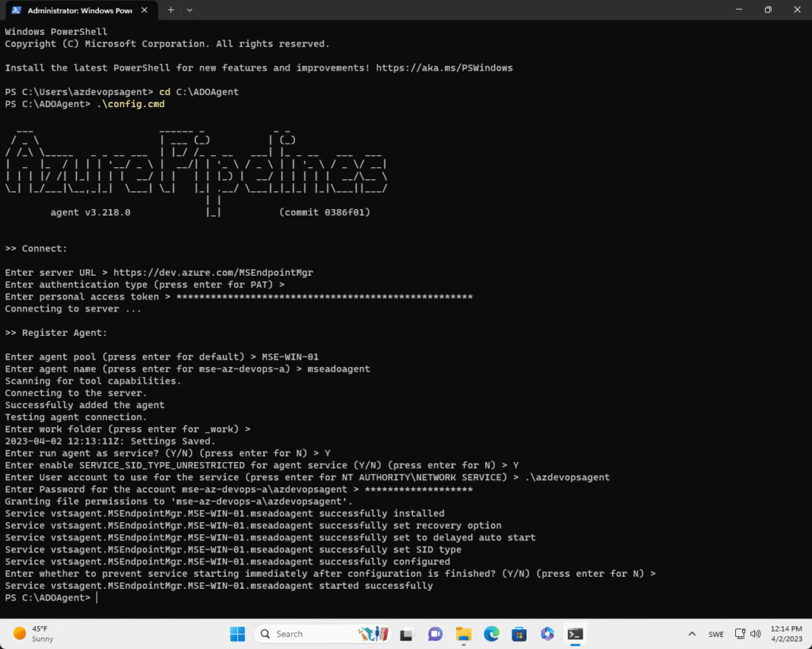The width and height of the screenshot is (812, 649).
Task: Click the taskbar Search box
Action: click(323, 634)
